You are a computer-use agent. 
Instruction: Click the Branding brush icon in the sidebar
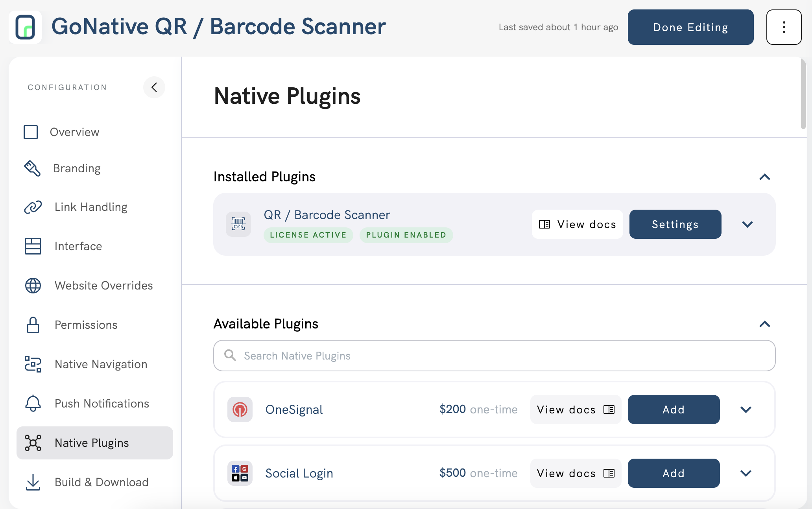click(x=33, y=168)
